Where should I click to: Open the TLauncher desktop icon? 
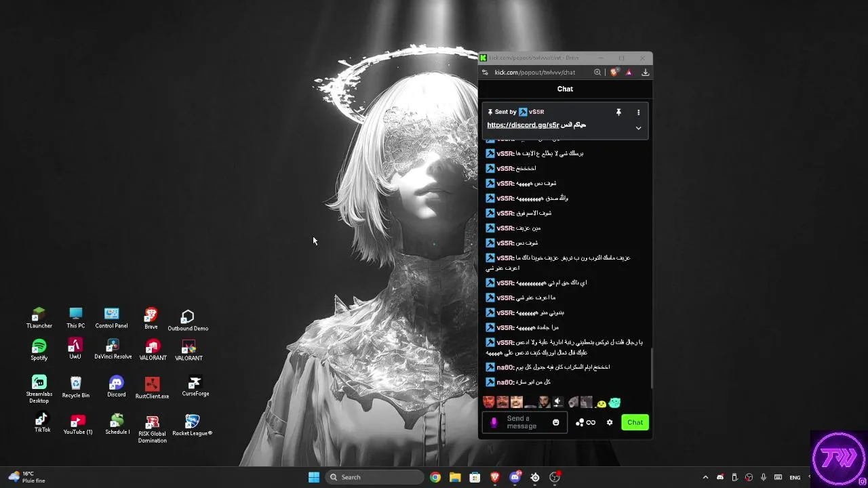(39, 318)
